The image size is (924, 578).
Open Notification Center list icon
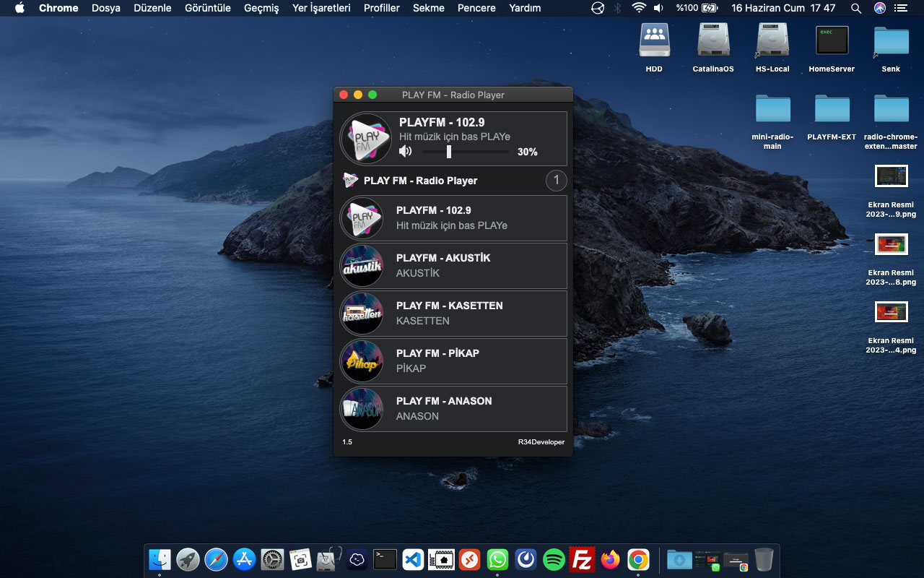click(x=900, y=8)
